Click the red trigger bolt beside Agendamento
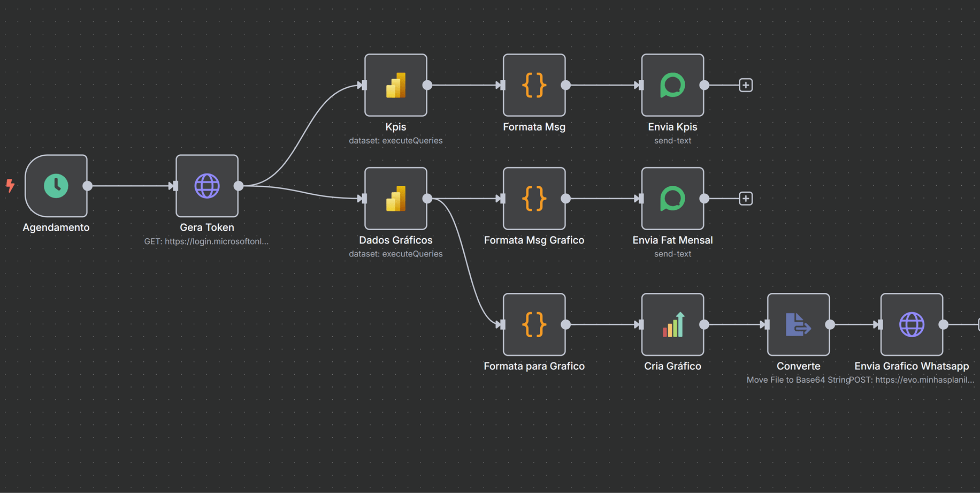The width and height of the screenshot is (980, 493). click(10, 186)
